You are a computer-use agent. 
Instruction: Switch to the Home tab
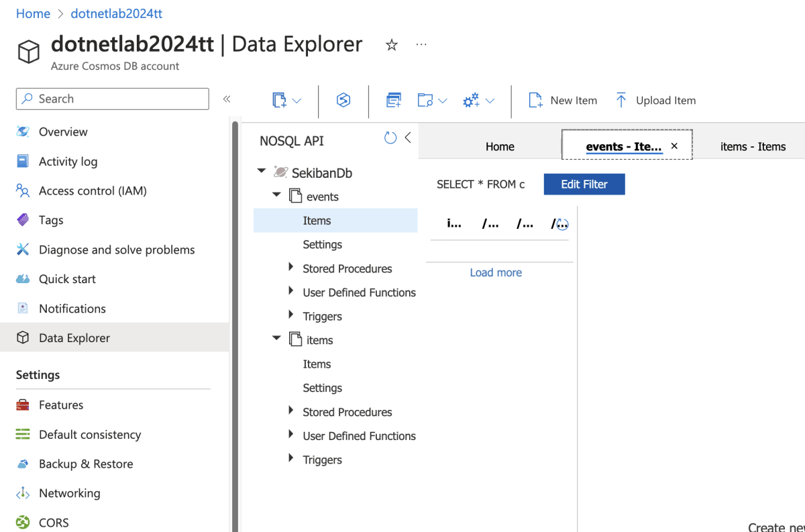(500, 146)
